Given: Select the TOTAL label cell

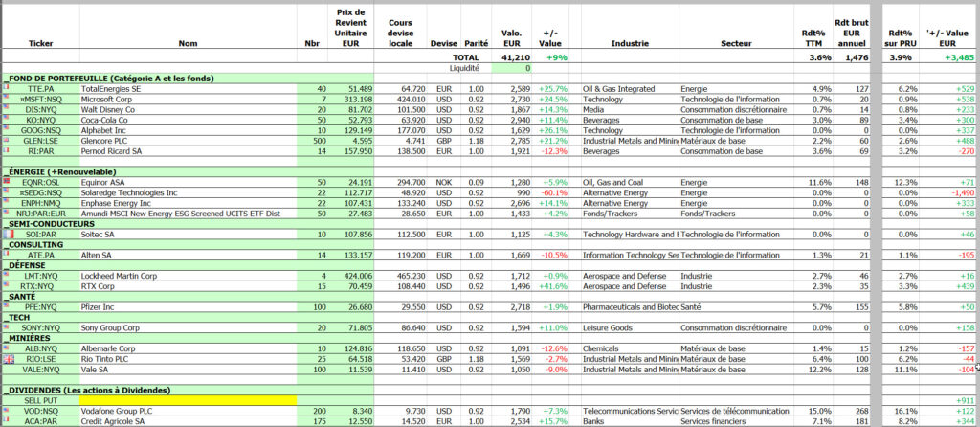Looking at the screenshot, I should coord(466,56).
